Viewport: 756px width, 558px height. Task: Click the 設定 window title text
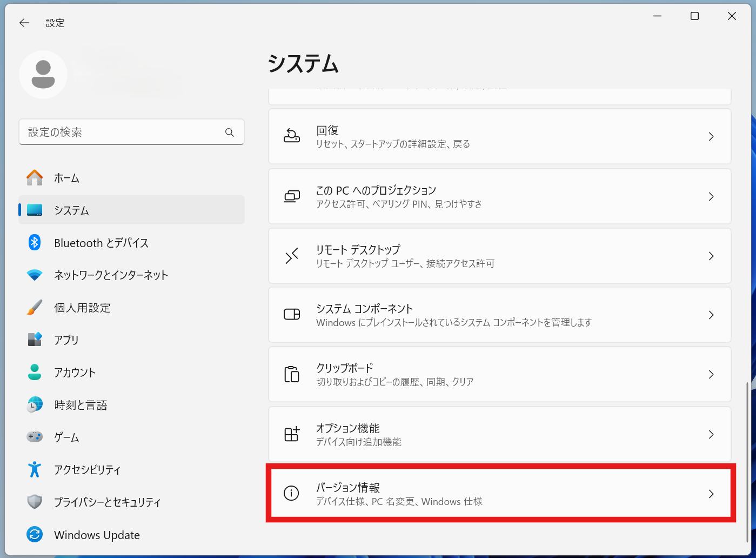(x=55, y=23)
